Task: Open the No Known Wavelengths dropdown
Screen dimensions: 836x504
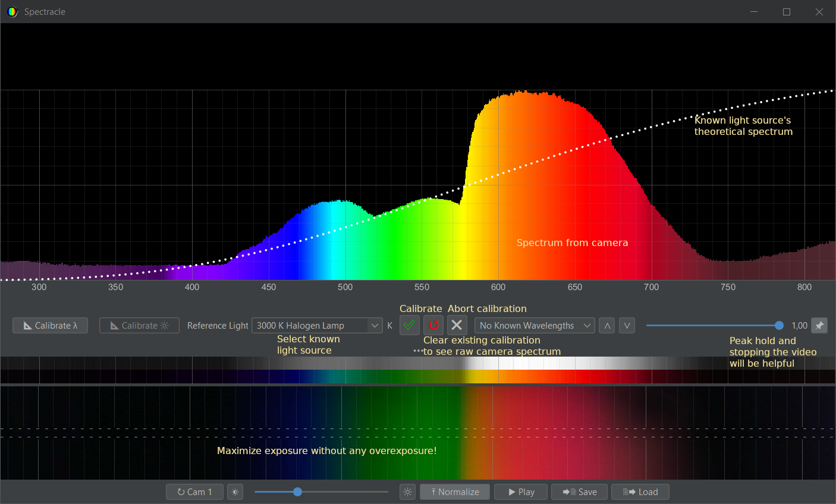Action: click(535, 326)
